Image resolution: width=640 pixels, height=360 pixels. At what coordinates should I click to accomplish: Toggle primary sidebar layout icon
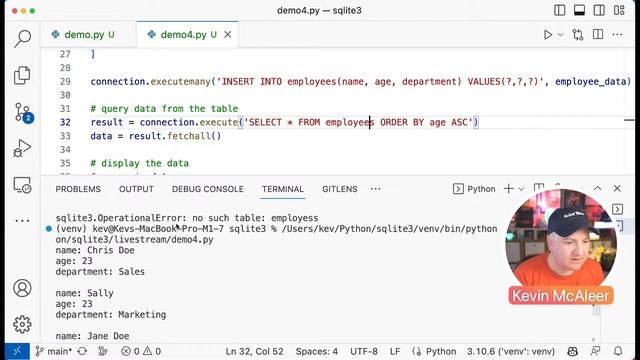click(560, 10)
